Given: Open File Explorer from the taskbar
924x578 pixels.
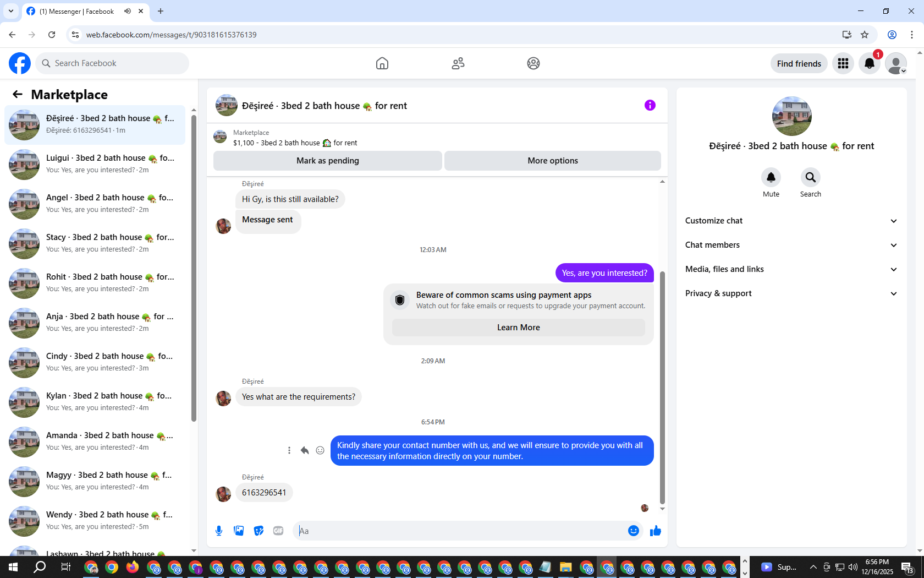Looking at the screenshot, I should tap(565, 567).
